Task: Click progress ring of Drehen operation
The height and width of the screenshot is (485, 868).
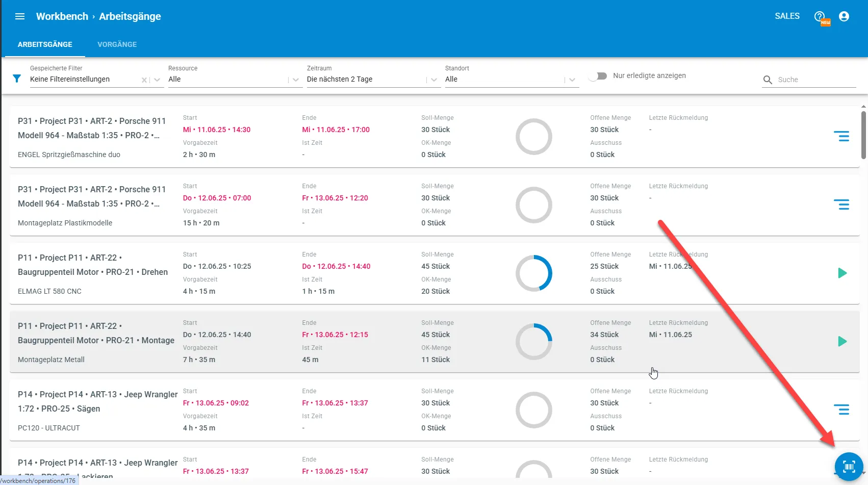Action: [x=534, y=273]
